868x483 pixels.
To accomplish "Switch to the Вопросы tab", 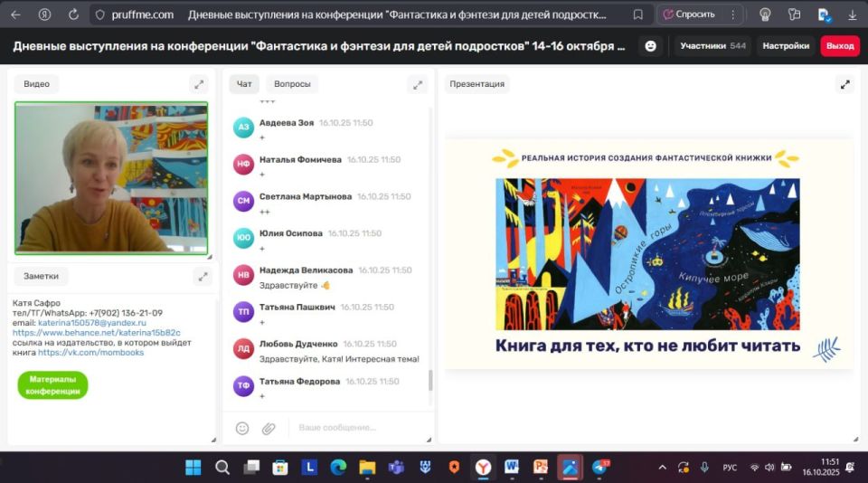I will pyautogui.click(x=292, y=84).
